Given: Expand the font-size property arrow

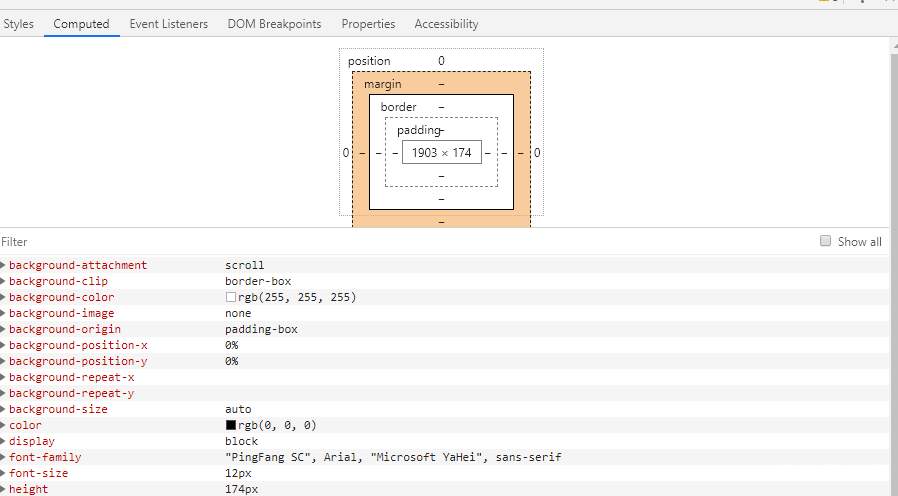Looking at the screenshot, I should click(x=4, y=473).
